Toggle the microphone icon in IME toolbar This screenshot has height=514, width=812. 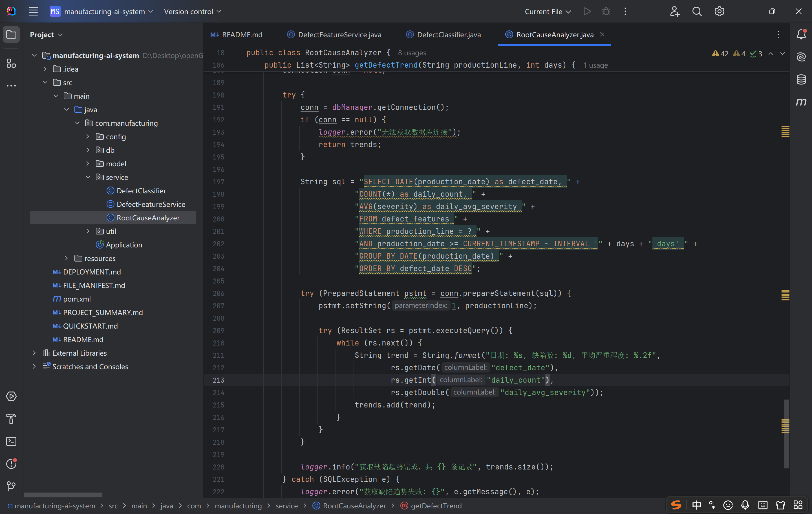click(x=745, y=505)
